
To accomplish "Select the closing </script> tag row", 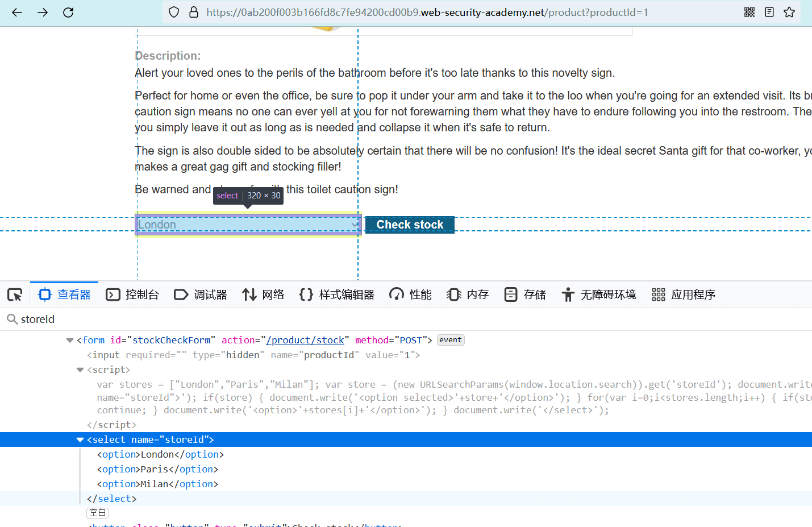I will (111, 425).
